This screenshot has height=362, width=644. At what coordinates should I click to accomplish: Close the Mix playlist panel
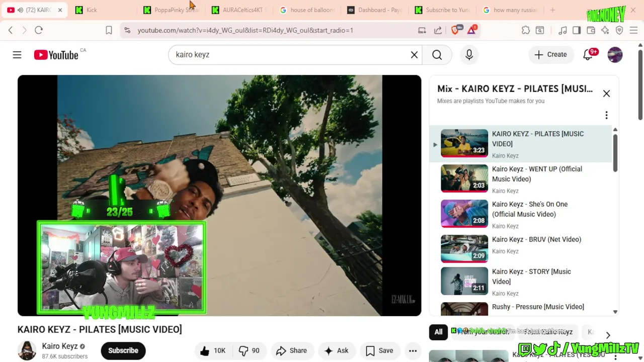[606, 94]
